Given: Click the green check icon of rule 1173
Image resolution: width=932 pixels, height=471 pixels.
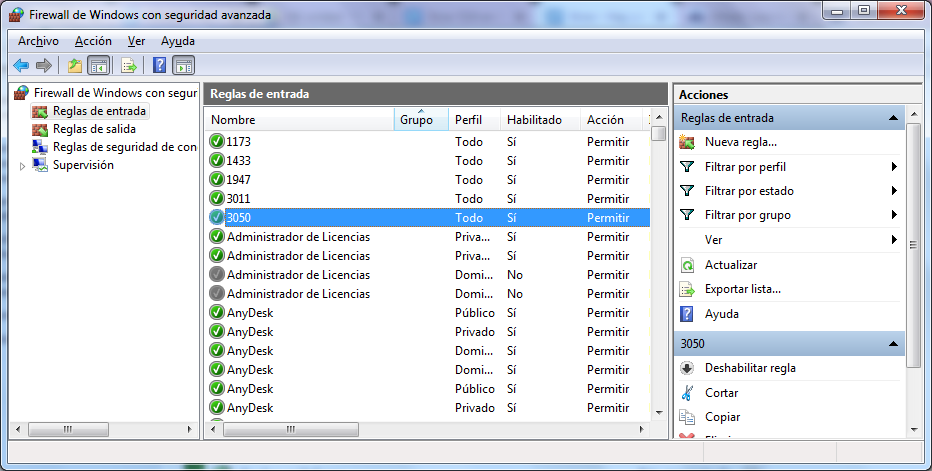Looking at the screenshot, I should [217, 142].
